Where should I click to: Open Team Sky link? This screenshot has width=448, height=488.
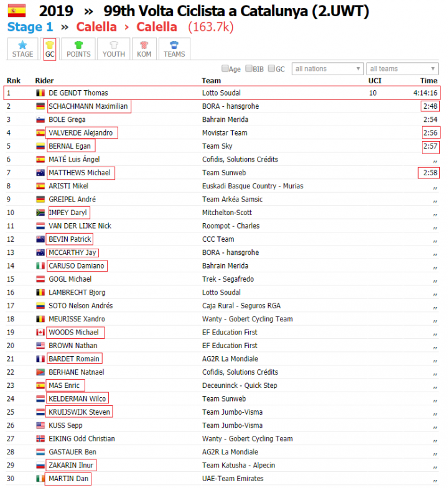point(217,146)
